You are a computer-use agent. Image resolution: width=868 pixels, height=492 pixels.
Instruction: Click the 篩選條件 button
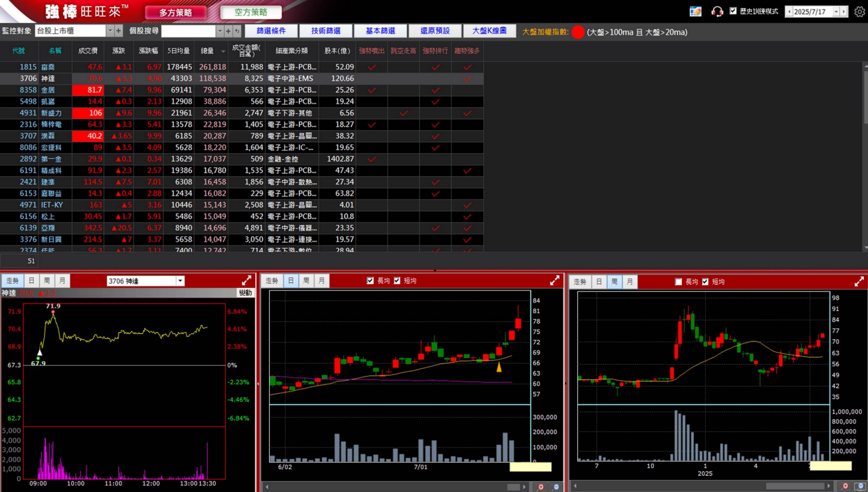click(x=271, y=31)
